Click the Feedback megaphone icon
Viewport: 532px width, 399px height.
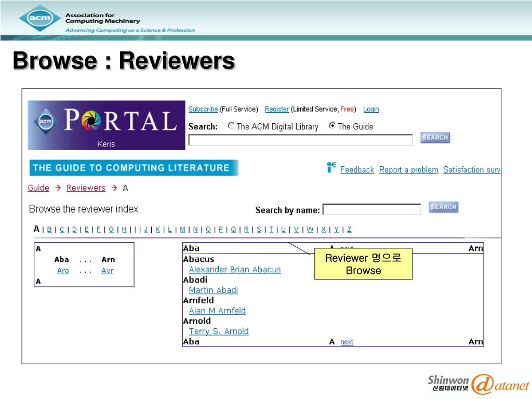[331, 167]
